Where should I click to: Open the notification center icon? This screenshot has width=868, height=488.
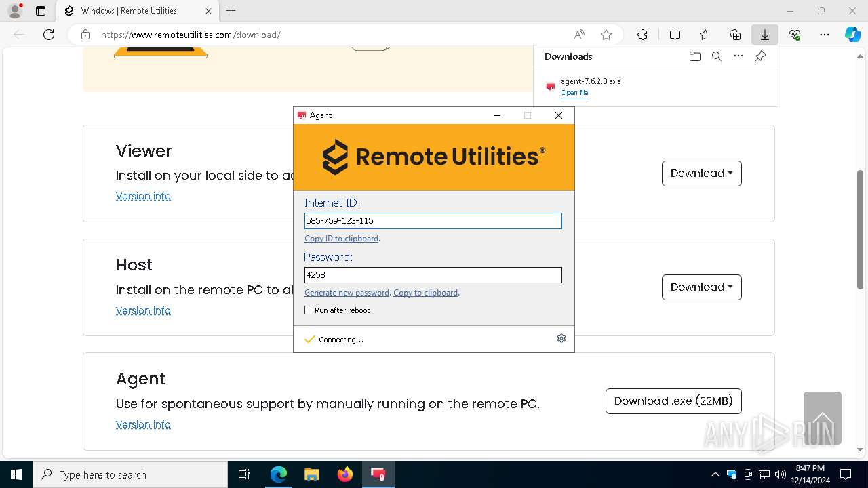(x=846, y=474)
